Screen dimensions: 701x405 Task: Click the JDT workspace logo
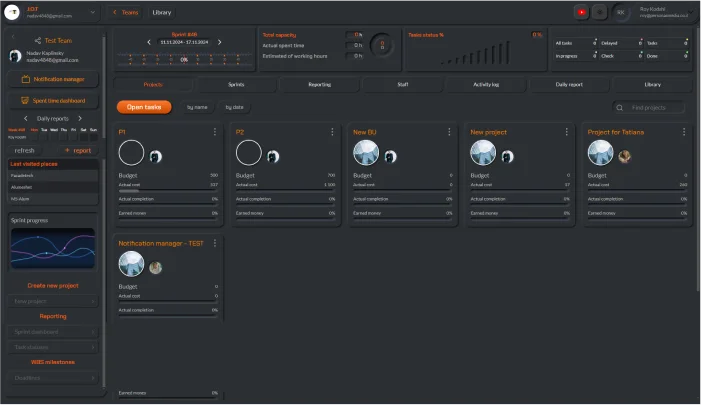(x=12, y=12)
